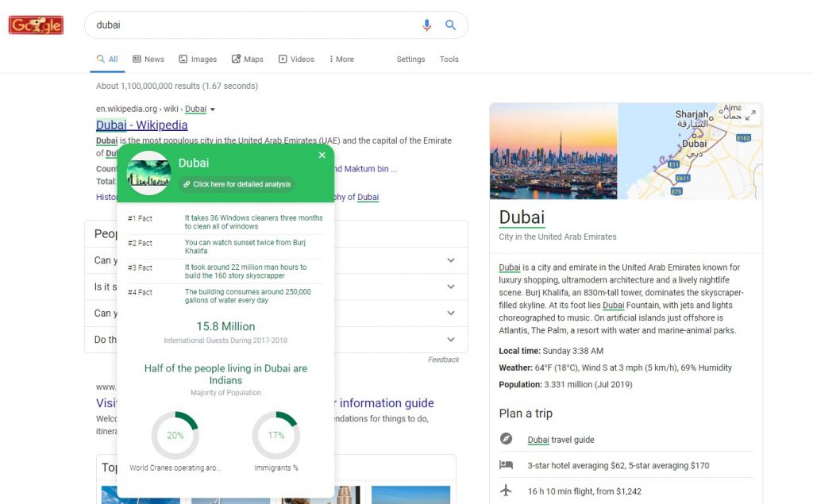The height and width of the screenshot is (504, 813).
Task: Click the hotel bed icon
Action: pyautogui.click(x=506, y=464)
